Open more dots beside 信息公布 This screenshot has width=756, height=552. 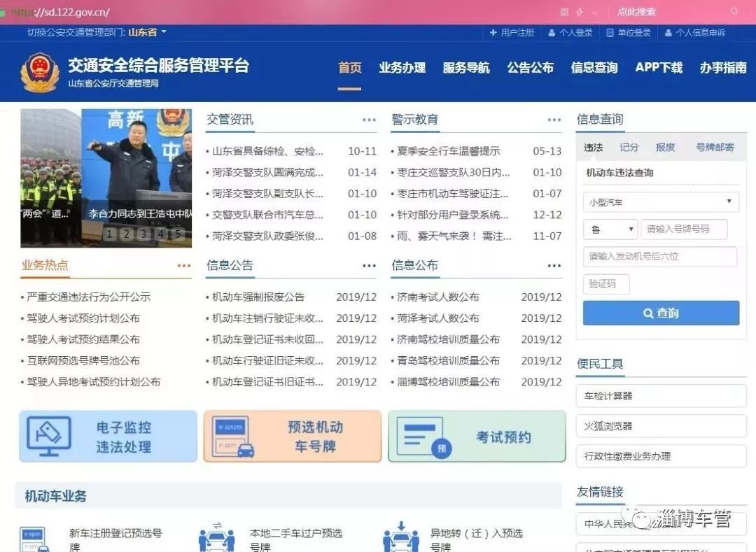[554, 265]
